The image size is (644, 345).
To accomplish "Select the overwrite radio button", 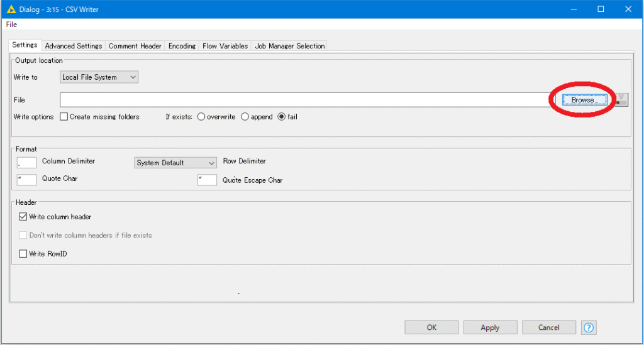I will click(201, 117).
